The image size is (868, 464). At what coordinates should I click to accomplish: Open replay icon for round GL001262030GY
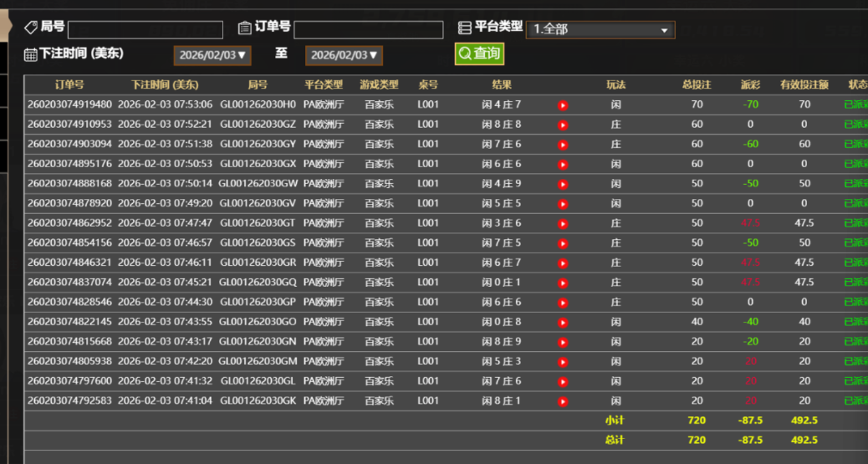click(x=563, y=145)
